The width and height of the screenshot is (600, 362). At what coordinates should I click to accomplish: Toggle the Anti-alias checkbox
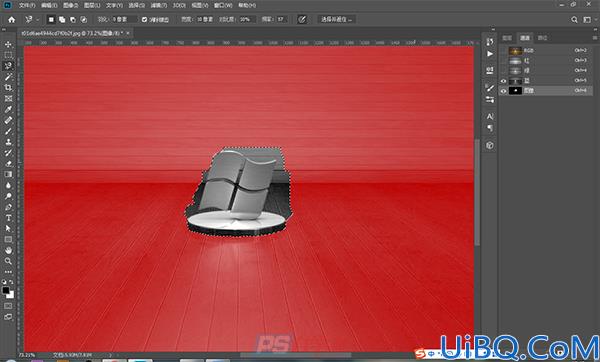pyautogui.click(x=144, y=20)
